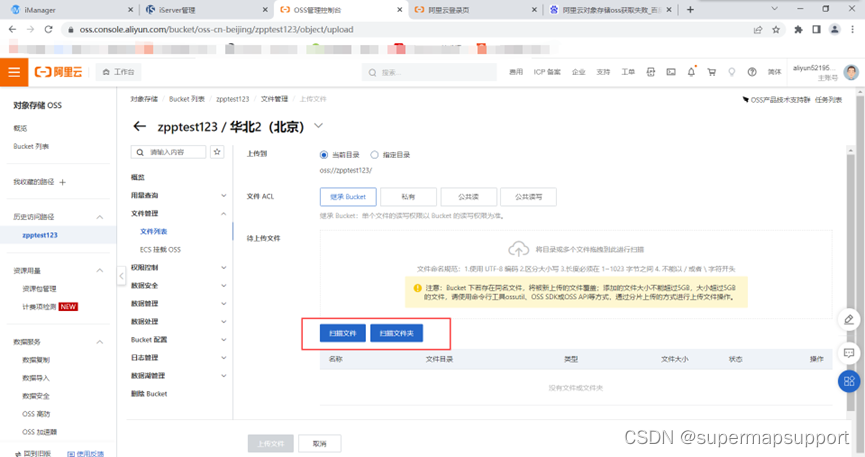Open 文件列表 in the bucket menu

153,232
